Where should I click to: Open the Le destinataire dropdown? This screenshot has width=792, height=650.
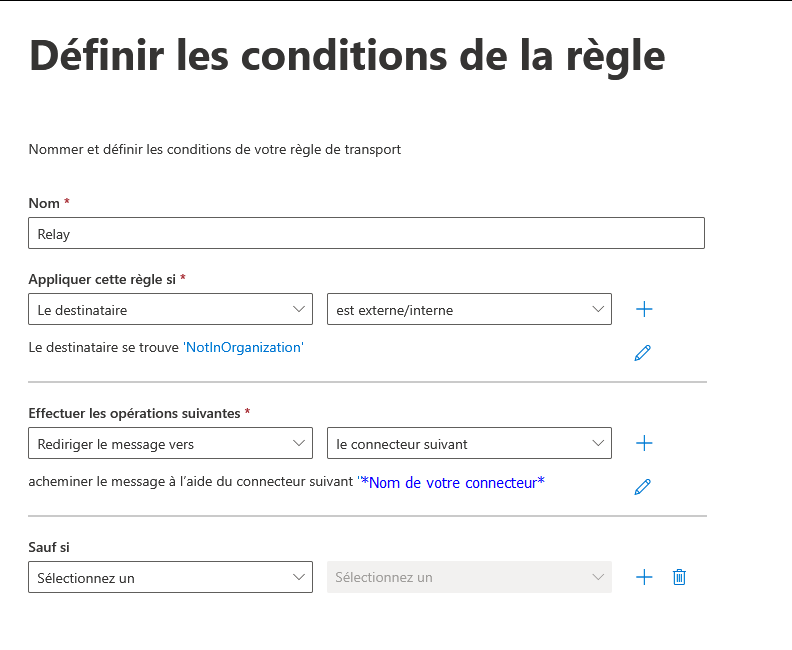(170, 309)
